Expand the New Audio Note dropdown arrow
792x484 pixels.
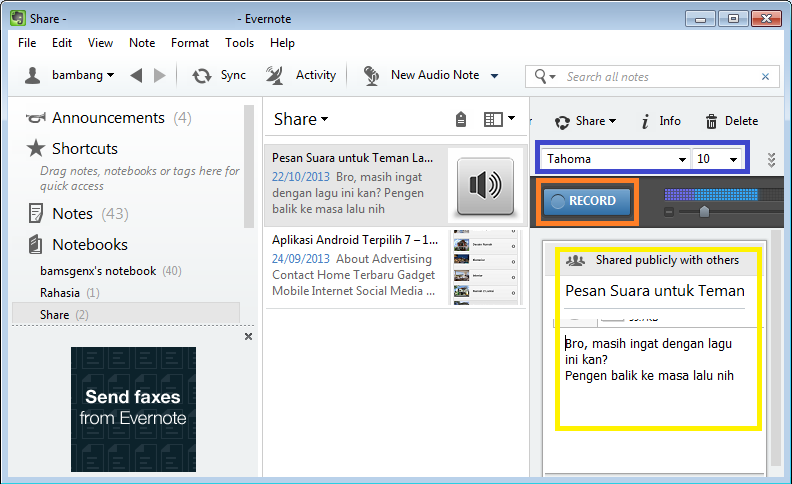pyautogui.click(x=494, y=76)
